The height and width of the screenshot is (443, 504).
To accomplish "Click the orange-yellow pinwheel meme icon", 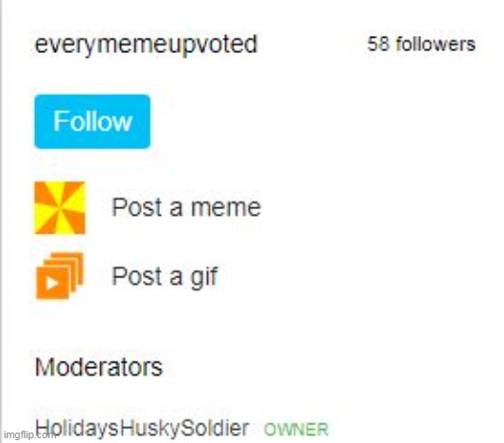I will 60,208.
